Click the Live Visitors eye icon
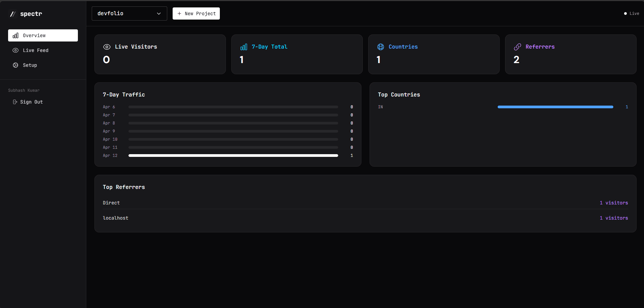This screenshot has width=644, height=308. click(107, 47)
